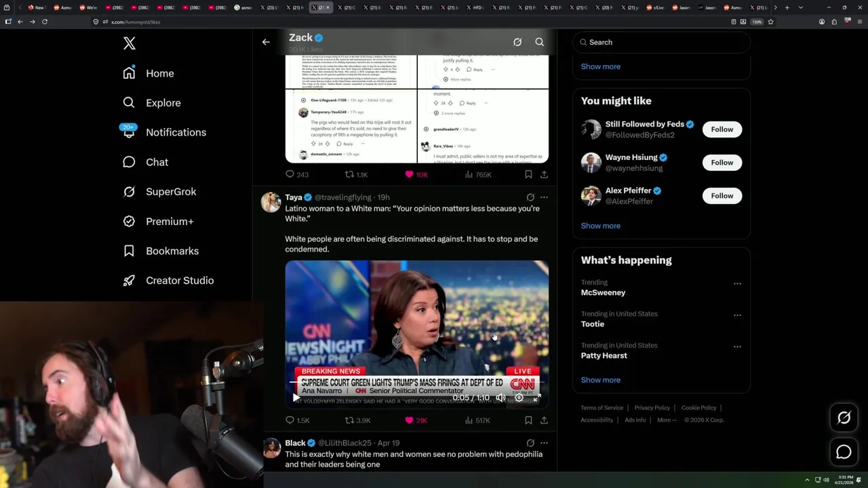Bookmark the page with the star icon

[770, 22]
